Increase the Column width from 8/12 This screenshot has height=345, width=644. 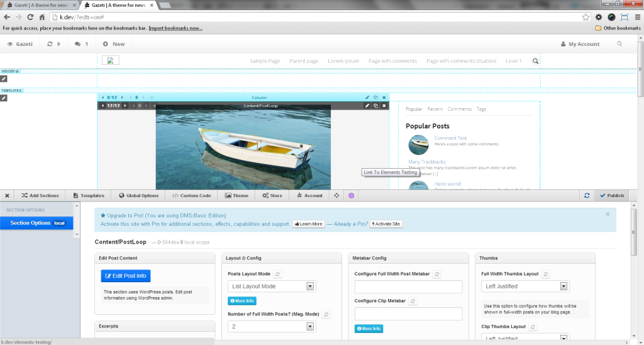click(x=122, y=98)
